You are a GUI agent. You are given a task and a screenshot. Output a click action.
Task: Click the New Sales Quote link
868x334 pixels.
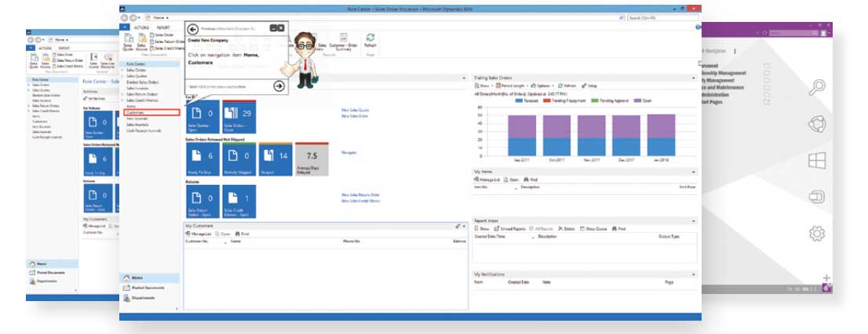point(355,110)
